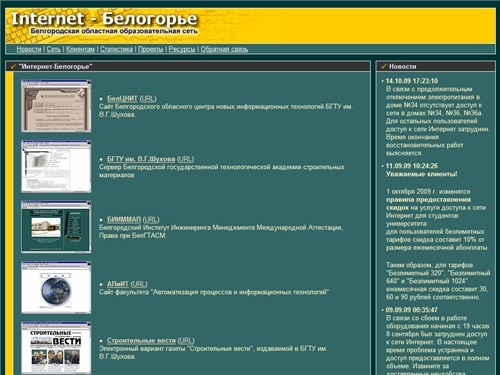Open the Статистика menu link
The width and height of the screenshot is (500, 375).
point(116,49)
